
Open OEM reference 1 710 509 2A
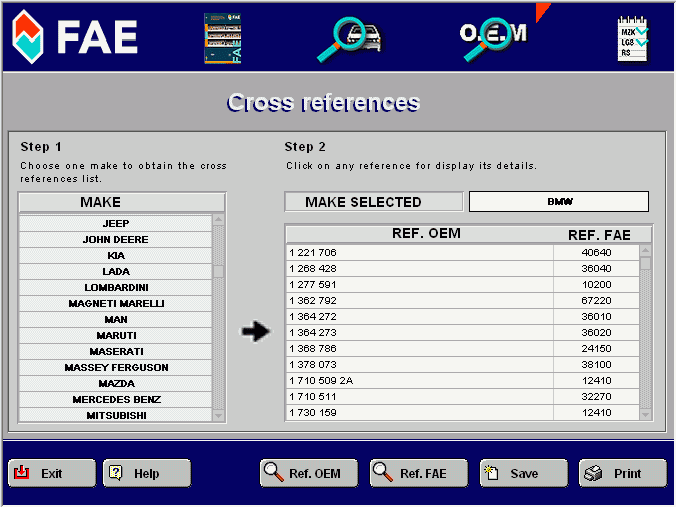(419, 380)
